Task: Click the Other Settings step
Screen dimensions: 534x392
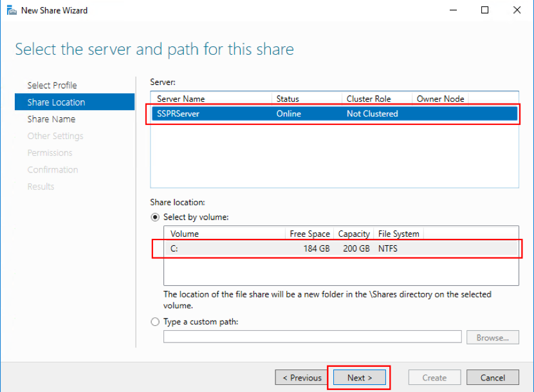Action: tap(55, 136)
